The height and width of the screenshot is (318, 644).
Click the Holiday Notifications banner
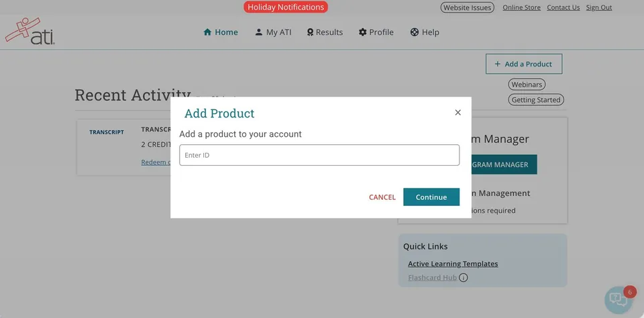(286, 7)
